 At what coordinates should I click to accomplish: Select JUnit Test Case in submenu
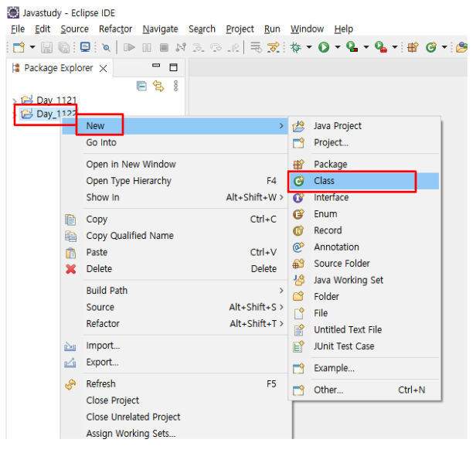[x=365, y=346]
